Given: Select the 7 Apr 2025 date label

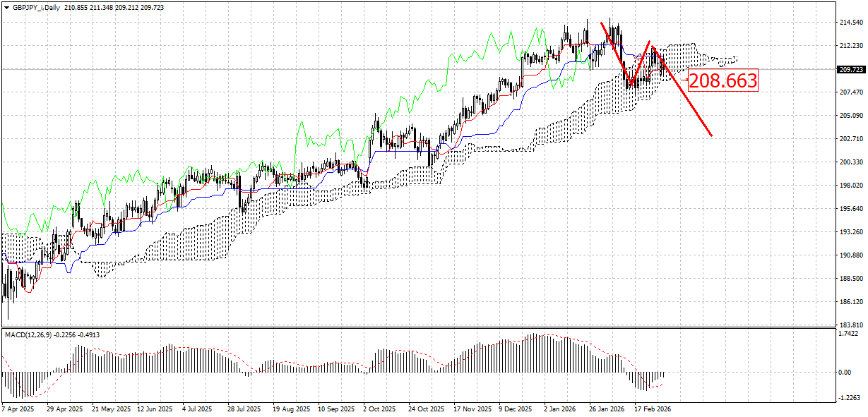Looking at the screenshot, I should (x=18, y=409).
